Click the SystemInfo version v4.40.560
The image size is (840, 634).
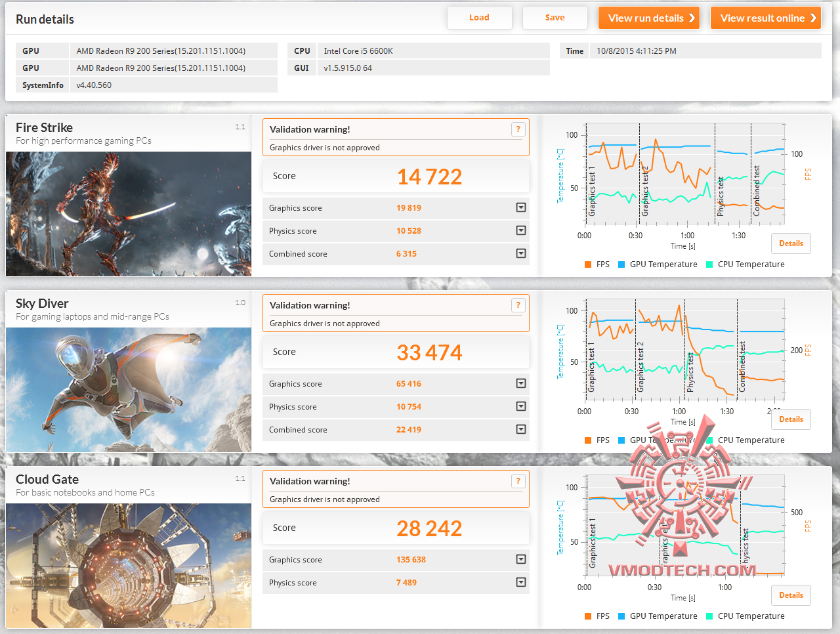(94, 85)
